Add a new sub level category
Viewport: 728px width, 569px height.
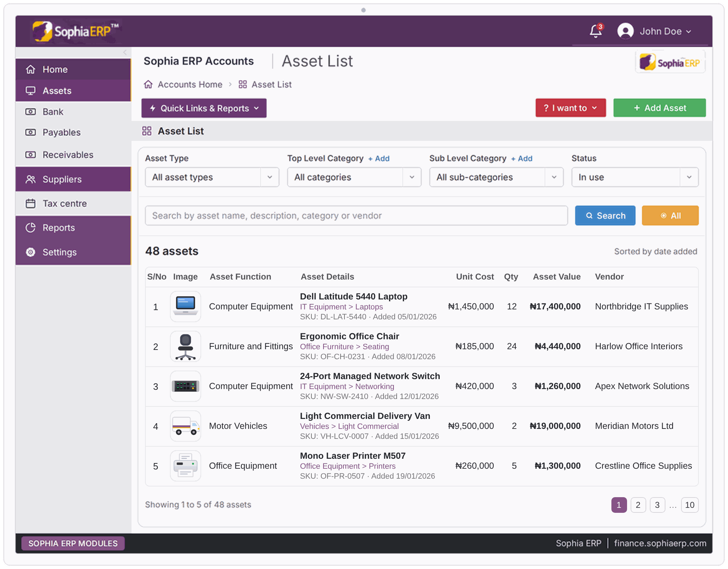tap(522, 159)
